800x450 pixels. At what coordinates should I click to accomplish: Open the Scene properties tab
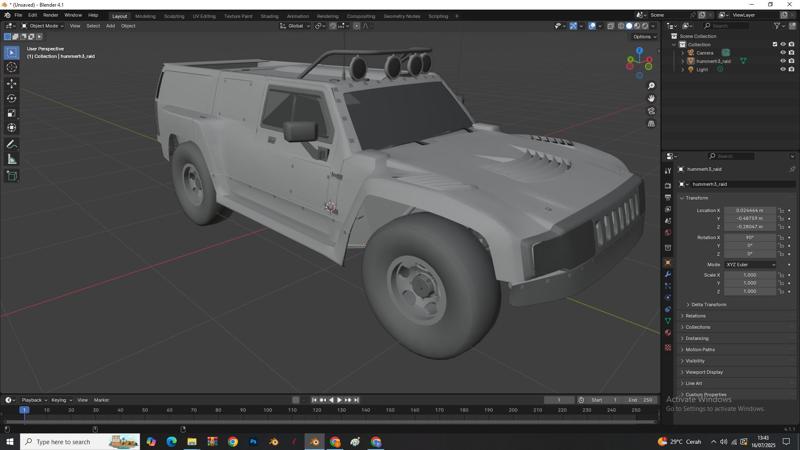click(x=668, y=221)
